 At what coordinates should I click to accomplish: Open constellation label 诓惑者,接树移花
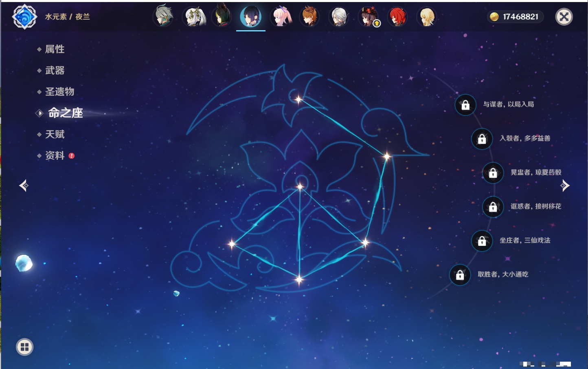point(536,206)
